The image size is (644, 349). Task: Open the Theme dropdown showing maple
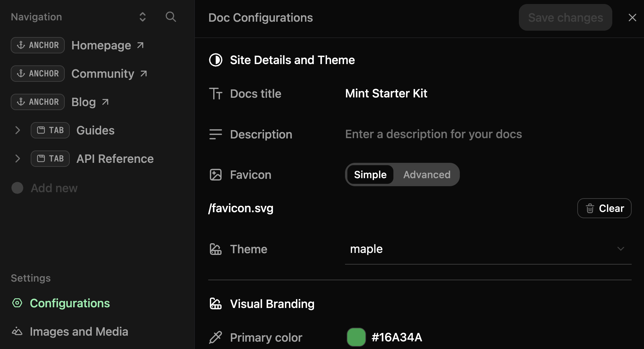point(621,249)
